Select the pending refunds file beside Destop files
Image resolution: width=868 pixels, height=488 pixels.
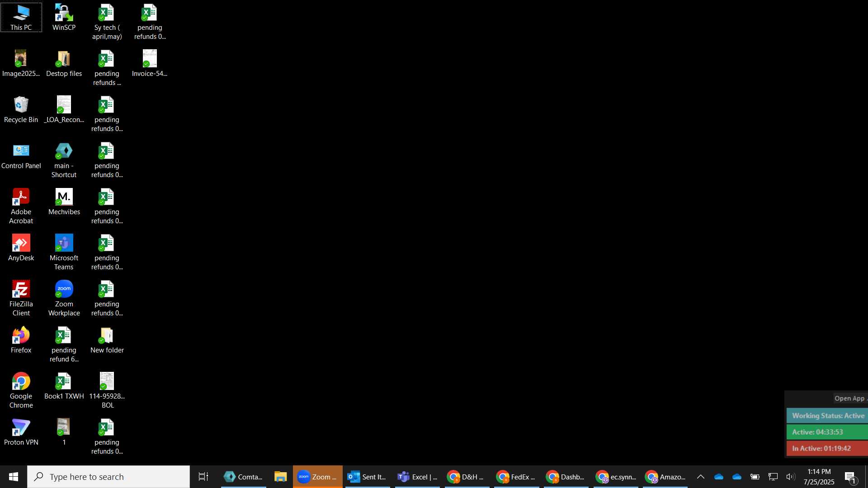point(107,68)
